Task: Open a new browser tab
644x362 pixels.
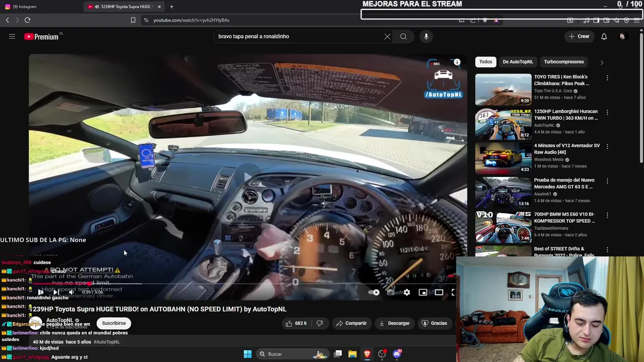Action: pyautogui.click(x=172, y=7)
